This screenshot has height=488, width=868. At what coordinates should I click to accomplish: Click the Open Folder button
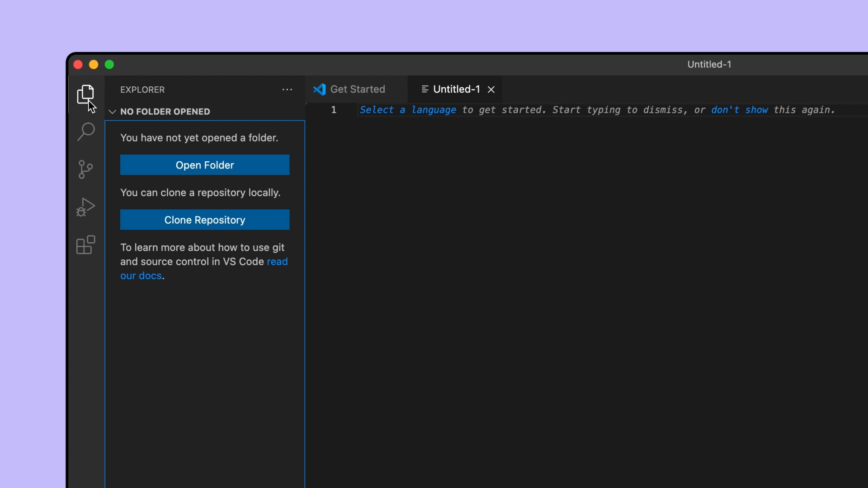coord(205,165)
